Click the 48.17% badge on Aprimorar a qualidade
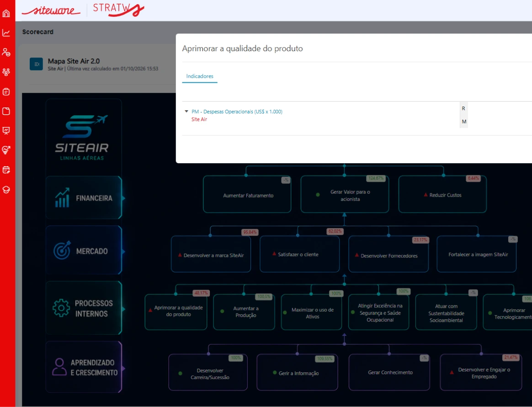532x407 pixels. [201, 293]
